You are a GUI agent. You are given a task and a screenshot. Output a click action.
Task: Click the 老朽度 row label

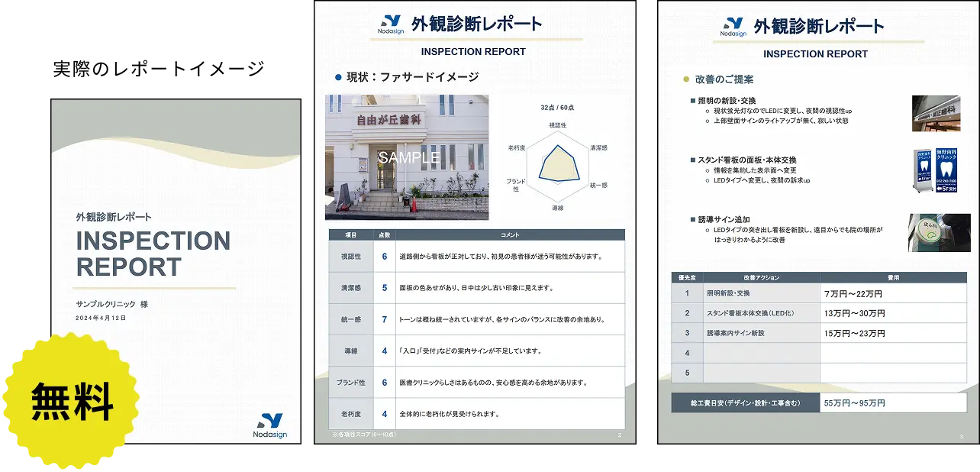(350, 414)
